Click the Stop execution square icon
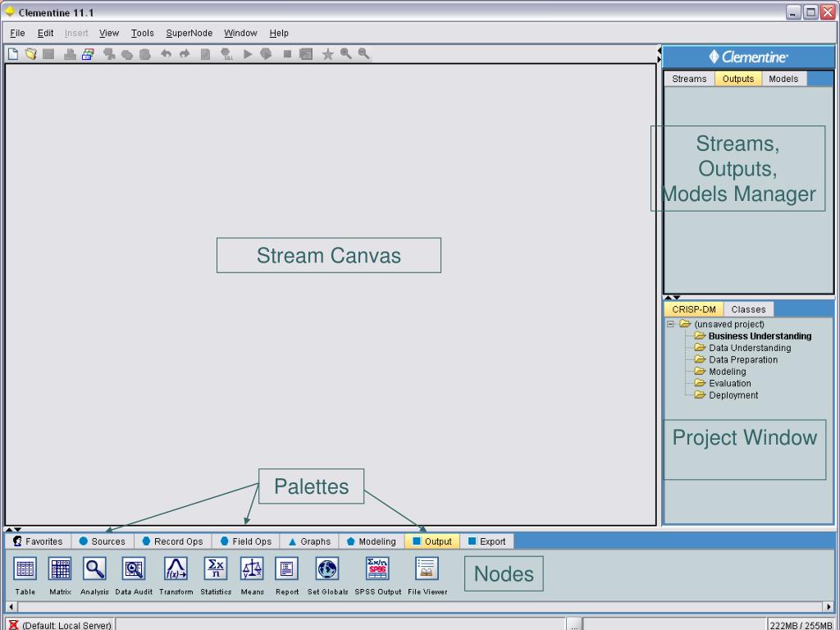This screenshot has width=840, height=630. click(x=287, y=53)
